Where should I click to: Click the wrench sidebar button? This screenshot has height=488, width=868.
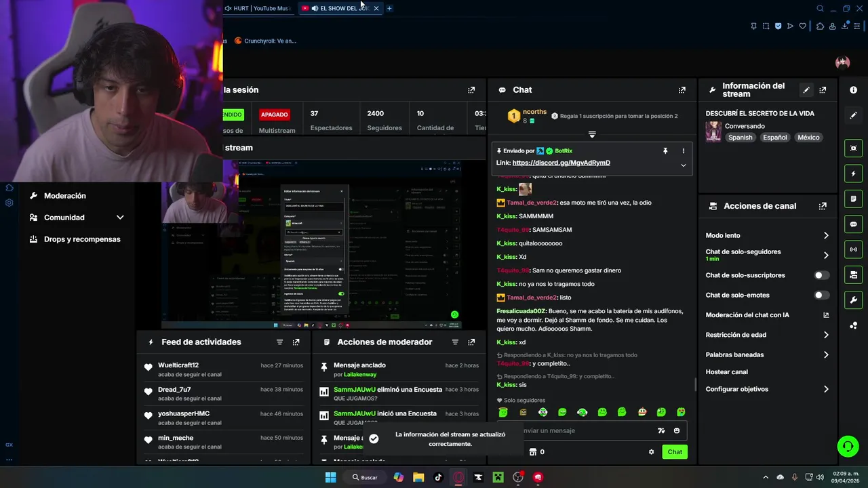[854, 300]
